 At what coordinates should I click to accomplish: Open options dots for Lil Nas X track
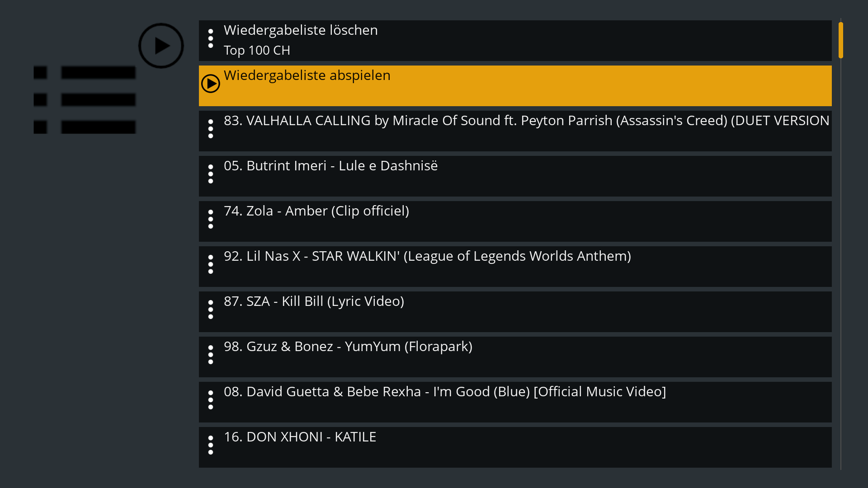tap(211, 264)
